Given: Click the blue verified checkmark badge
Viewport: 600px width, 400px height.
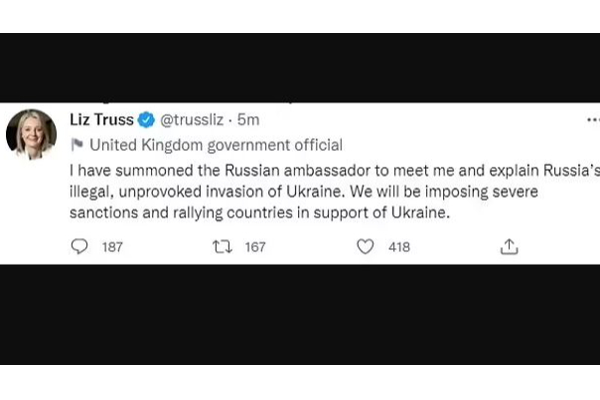Looking at the screenshot, I should point(146,120).
